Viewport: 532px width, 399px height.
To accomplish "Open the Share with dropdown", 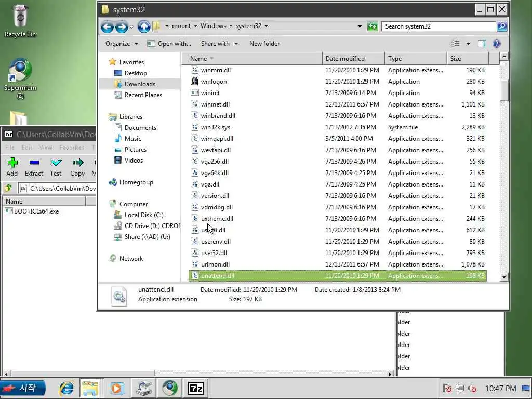I will pyautogui.click(x=219, y=44).
